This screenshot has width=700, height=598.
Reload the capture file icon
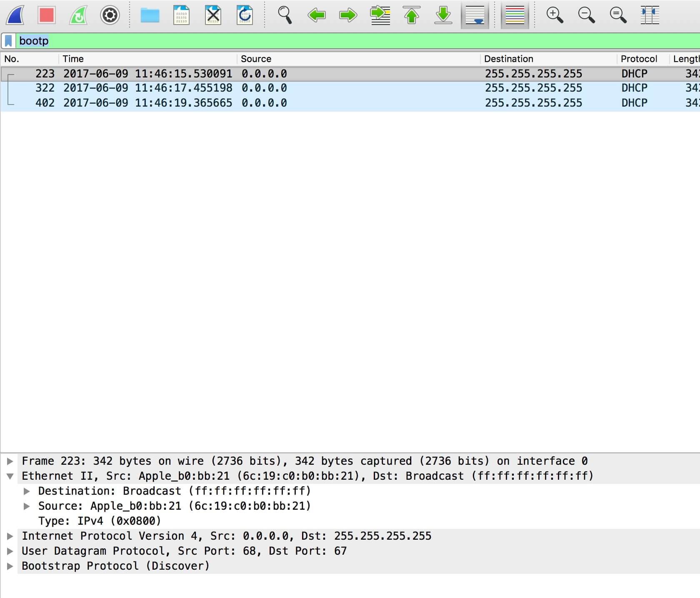245,15
